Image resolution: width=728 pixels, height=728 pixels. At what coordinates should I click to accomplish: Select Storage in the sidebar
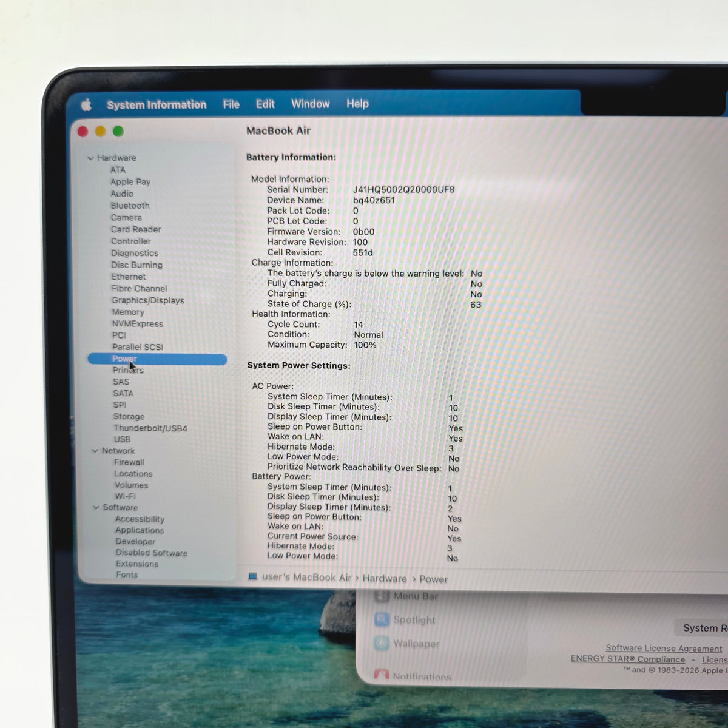[129, 416]
